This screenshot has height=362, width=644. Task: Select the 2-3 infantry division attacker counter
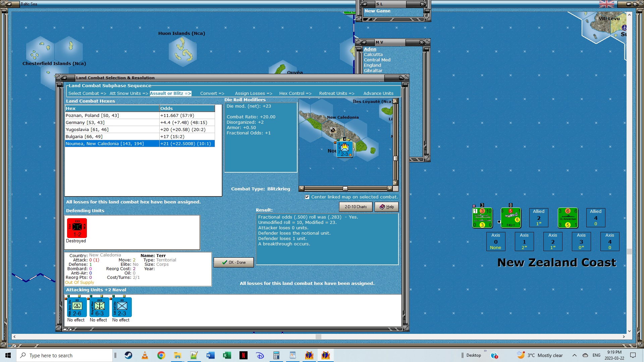pos(122,307)
